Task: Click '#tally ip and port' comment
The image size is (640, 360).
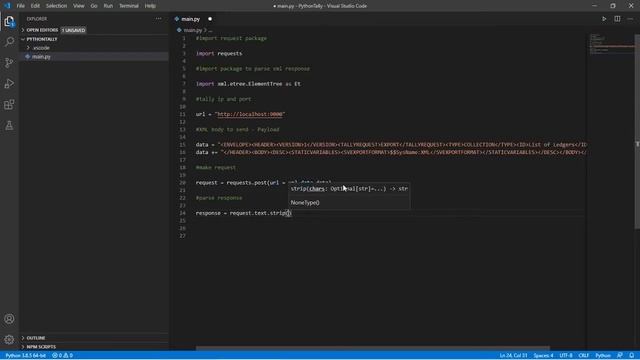Action: coord(223,99)
